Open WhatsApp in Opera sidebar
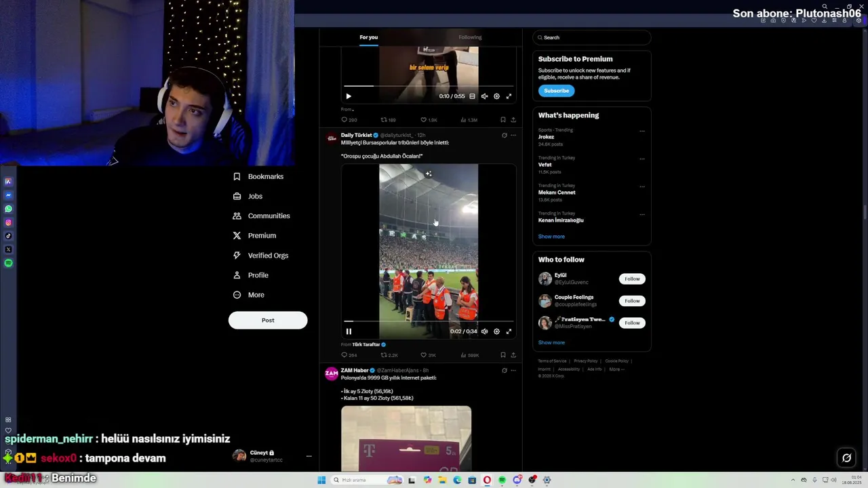868x488 pixels. click(8, 209)
